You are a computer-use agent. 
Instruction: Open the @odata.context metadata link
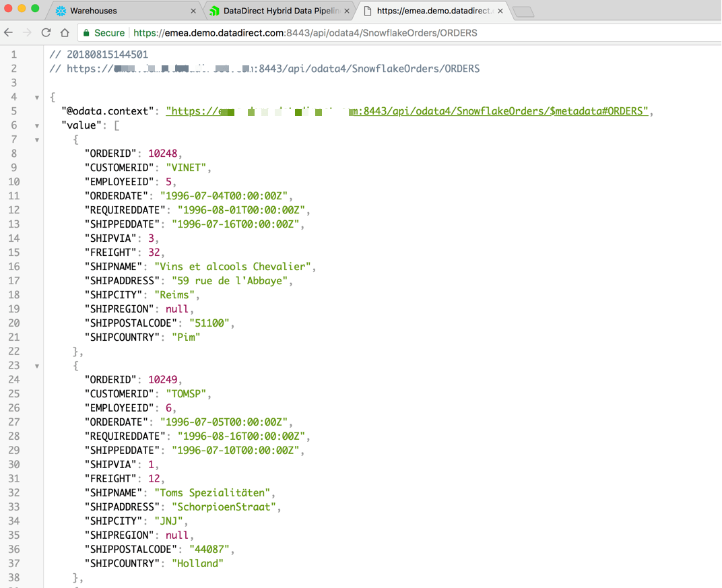pyautogui.click(x=407, y=111)
